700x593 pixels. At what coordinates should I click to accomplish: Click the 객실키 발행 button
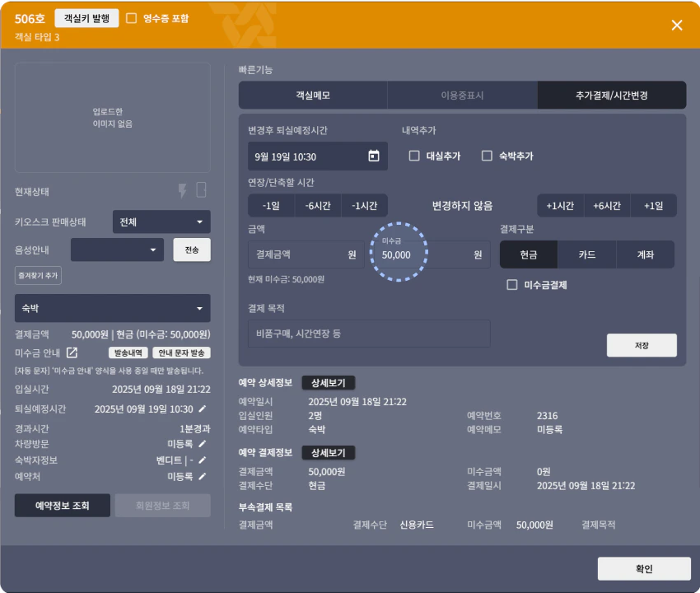[86, 18]
